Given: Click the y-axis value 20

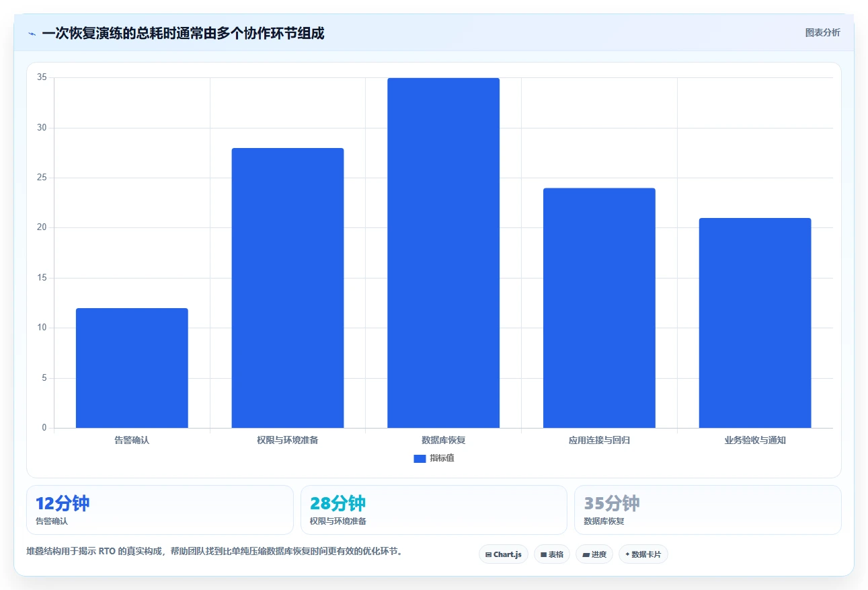Looking at the screenshot, I should point(42,228).
